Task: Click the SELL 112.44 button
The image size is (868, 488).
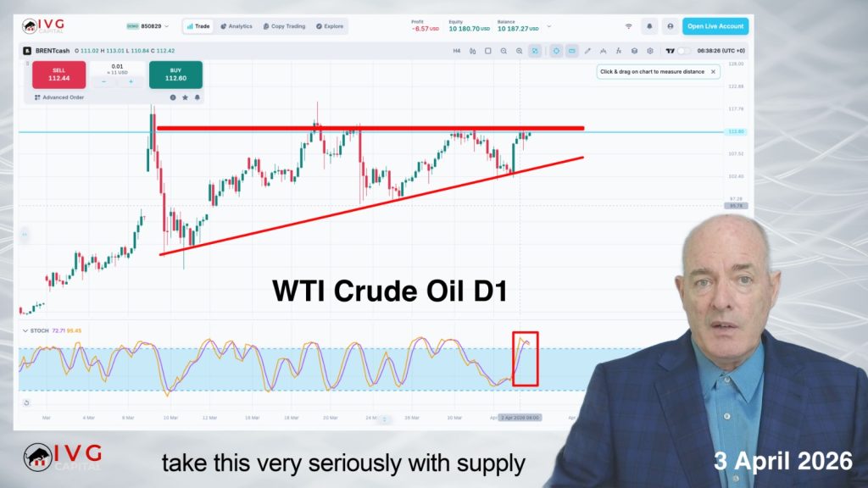Action: coord(58,75)
